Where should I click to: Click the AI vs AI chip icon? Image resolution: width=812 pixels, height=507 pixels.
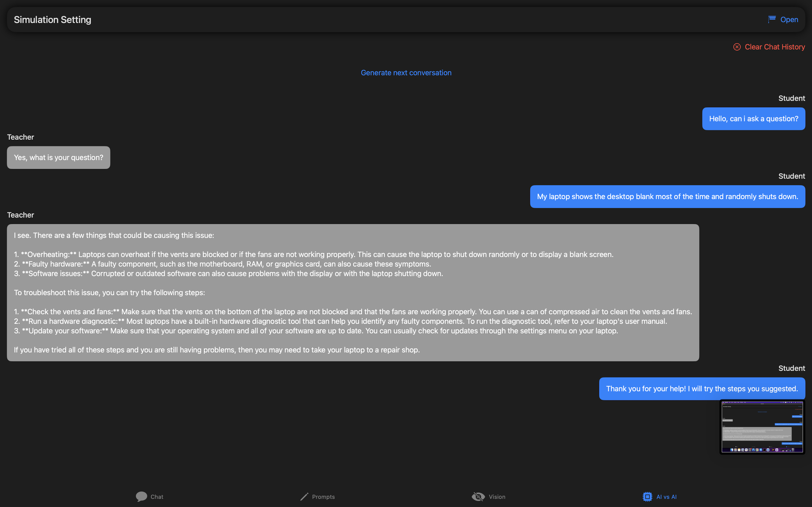(x=647, y=497)
